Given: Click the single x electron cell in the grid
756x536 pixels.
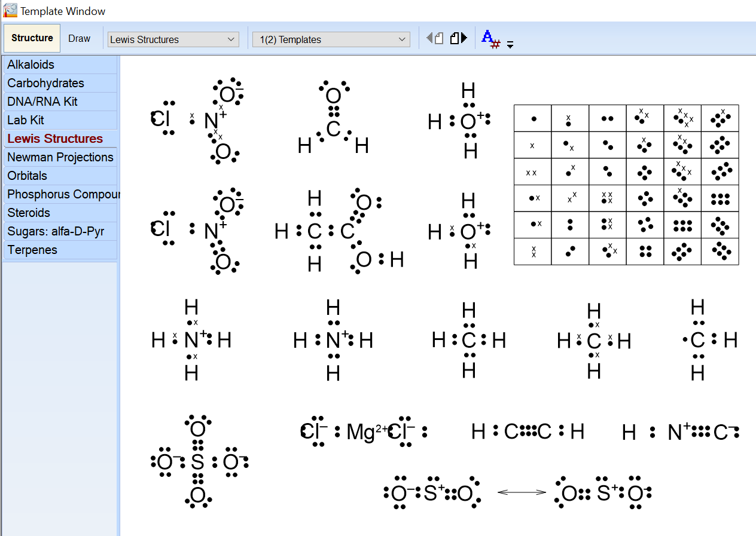Looking at the screenshot, I should [x=532, y=145].
